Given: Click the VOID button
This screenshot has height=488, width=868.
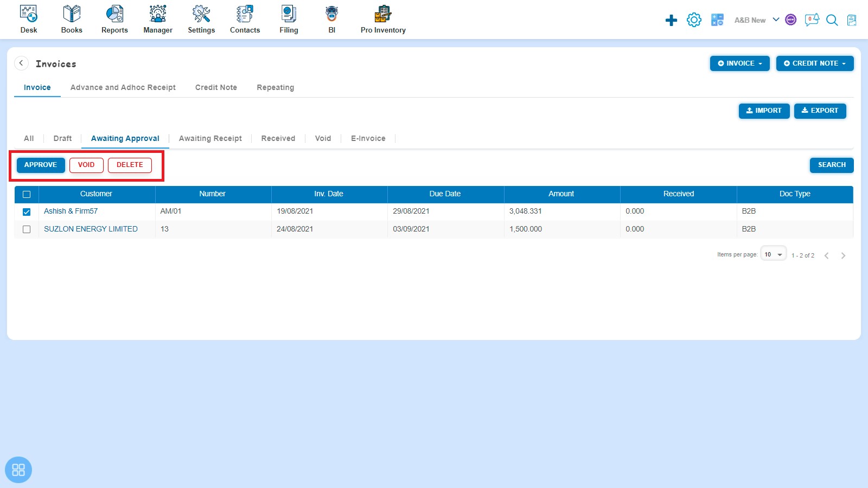Looking at the screenshot, I should 86,165.
